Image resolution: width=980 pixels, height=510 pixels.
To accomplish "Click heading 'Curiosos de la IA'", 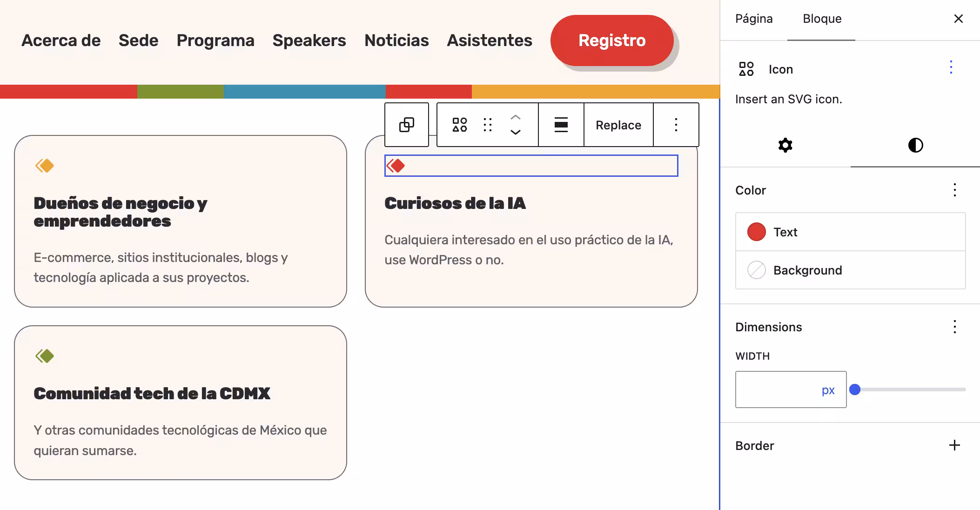I will (455, 203).
